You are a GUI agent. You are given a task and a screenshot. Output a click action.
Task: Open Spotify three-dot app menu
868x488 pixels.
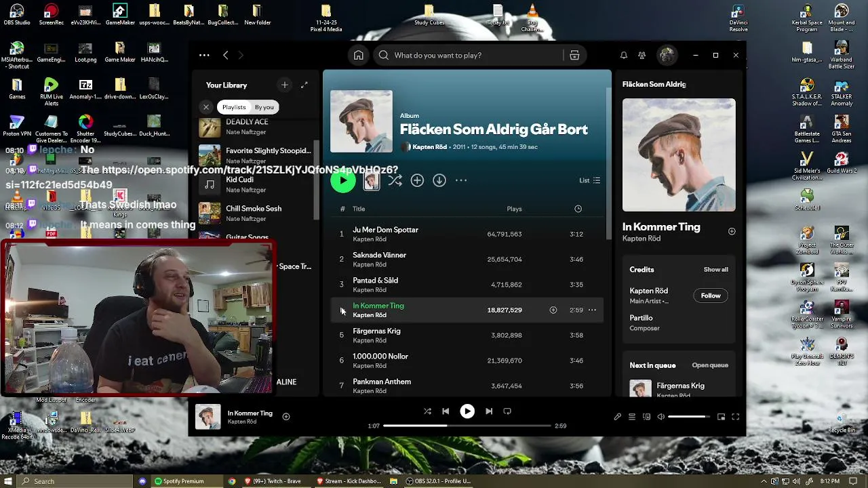204,56
